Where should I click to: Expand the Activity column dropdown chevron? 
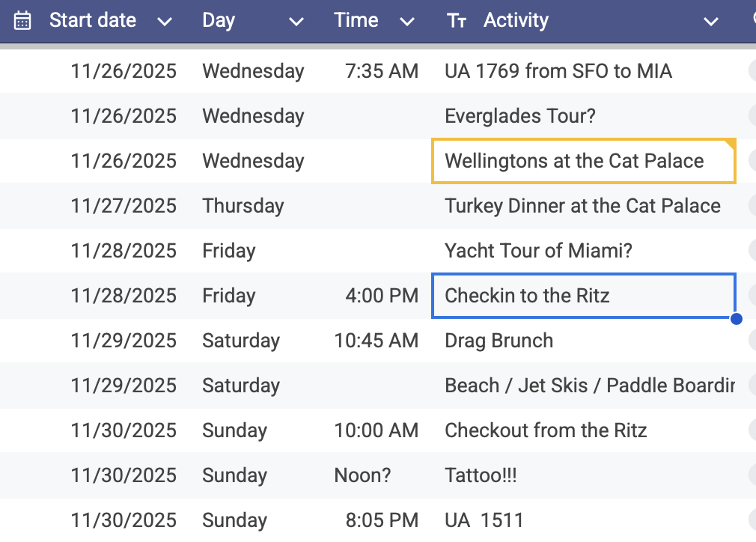coord(711,22)
